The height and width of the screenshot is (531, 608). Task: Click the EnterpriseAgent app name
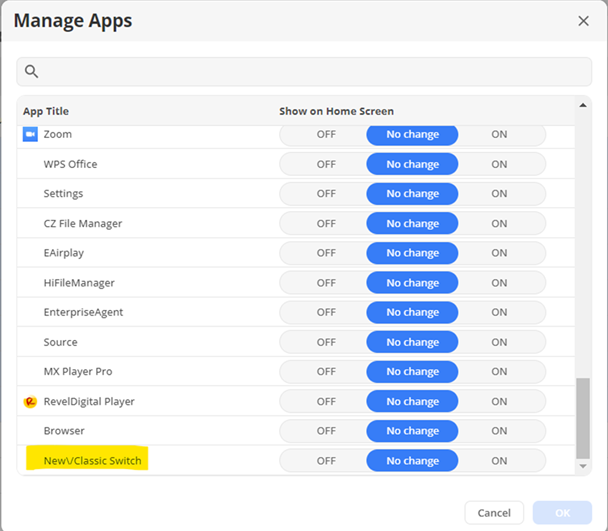[x=83, y=312]
